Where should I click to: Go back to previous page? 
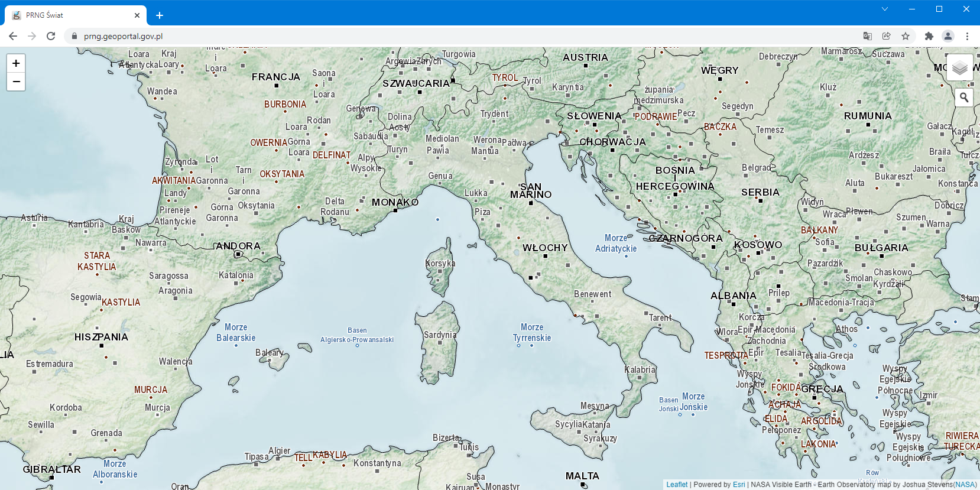tap(13, 36)
